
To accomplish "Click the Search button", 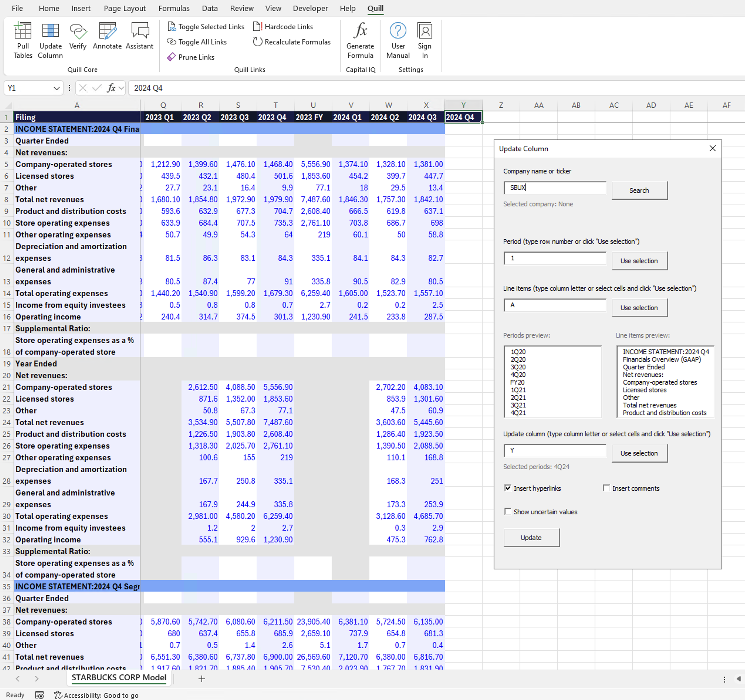I will 639,190.
